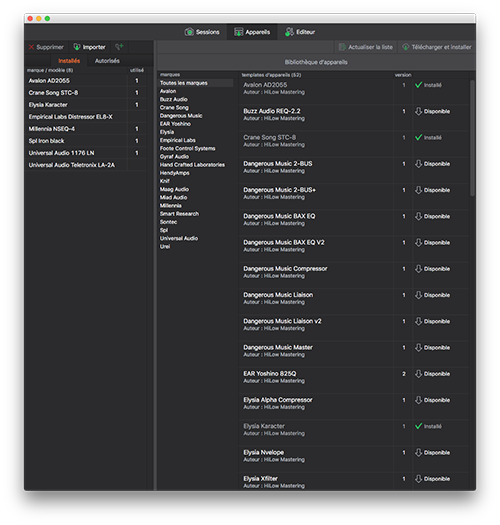This screenshot has width=500, height=525.
Task: Select Toutes les marques in the brands list
Action: tap(196, 83)
